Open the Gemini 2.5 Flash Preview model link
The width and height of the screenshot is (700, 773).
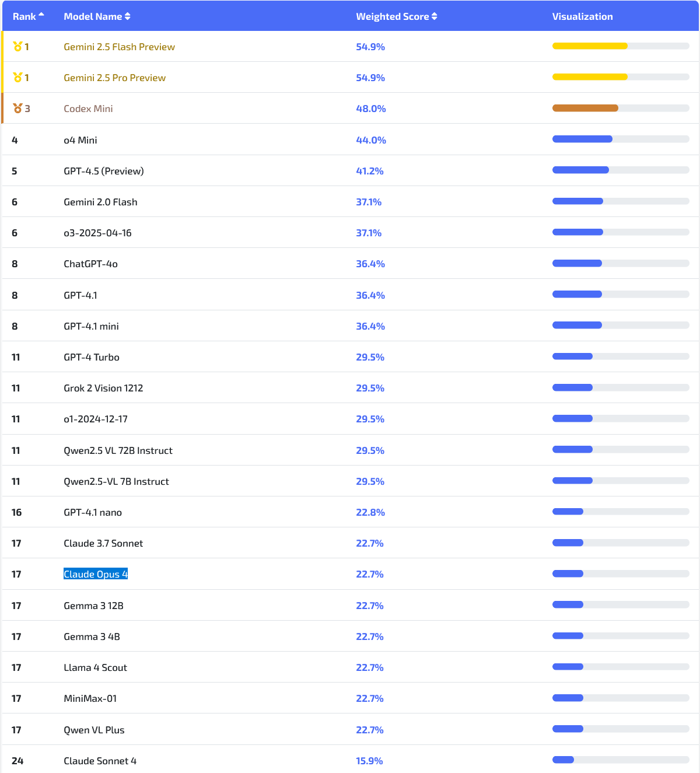[x=119, y=47]
